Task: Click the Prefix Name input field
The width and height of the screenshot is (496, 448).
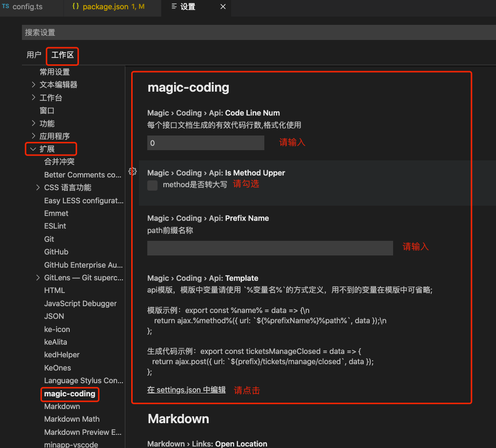Action: pos(270,248)
